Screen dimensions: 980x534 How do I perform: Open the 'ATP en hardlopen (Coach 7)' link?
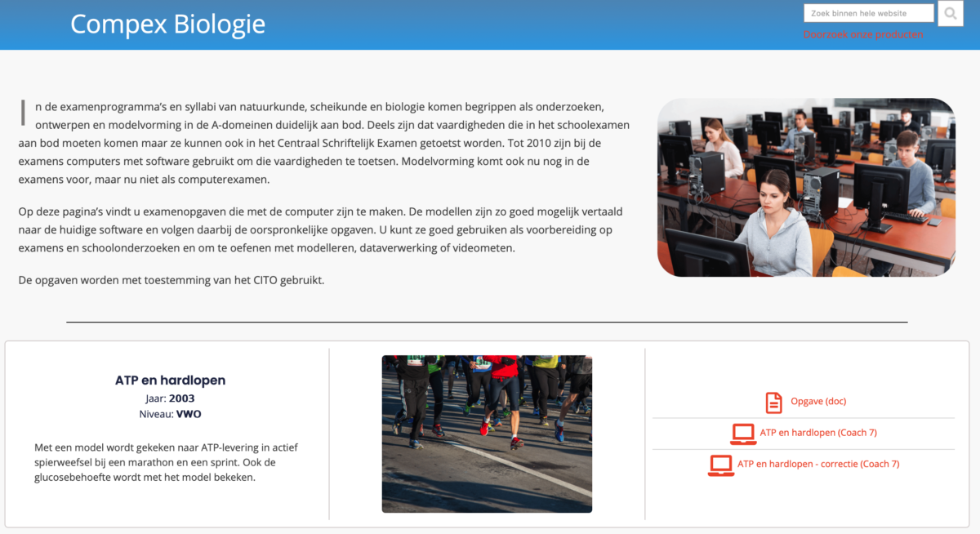coord(817,433)
